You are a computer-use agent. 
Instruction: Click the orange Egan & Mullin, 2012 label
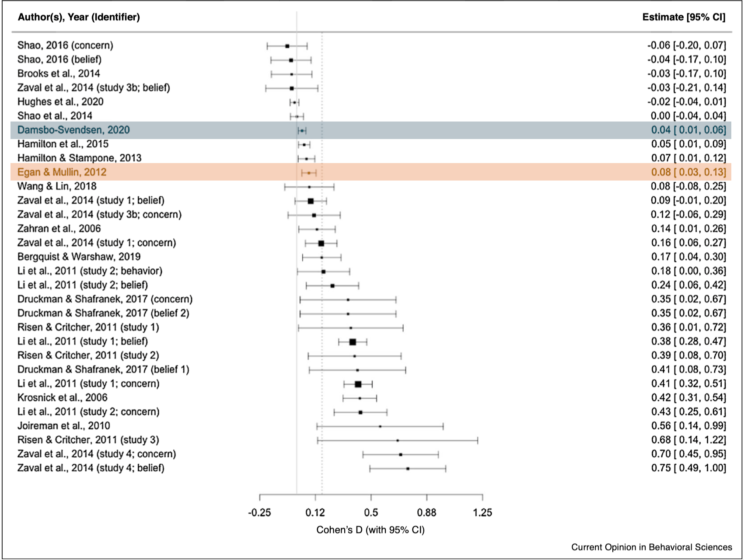point(62,172)
